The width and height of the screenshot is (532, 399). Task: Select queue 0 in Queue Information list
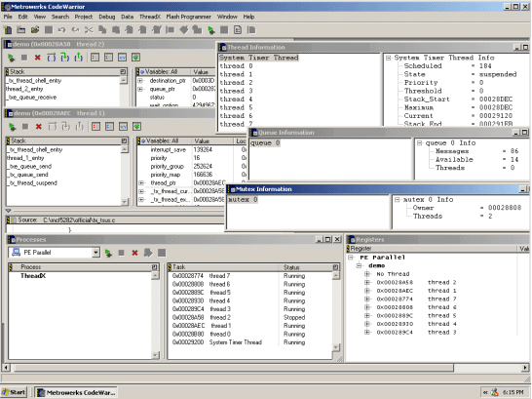click(x=265, y=143)
